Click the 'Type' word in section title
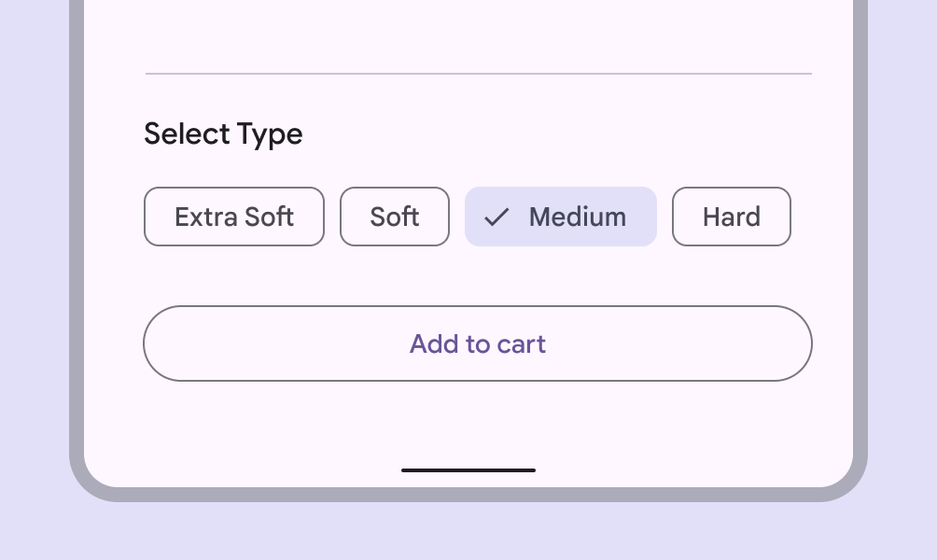This screenshot has height=560, width=937. 270,134
